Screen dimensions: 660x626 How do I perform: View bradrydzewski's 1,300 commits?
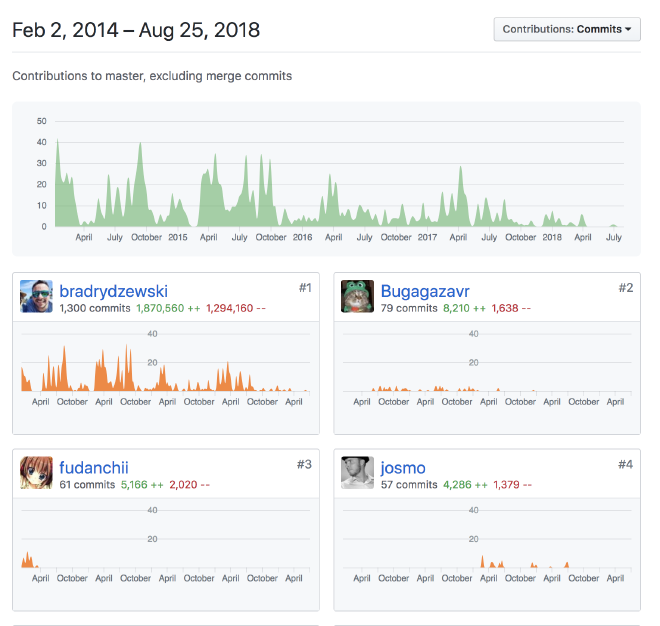(95, 309)
